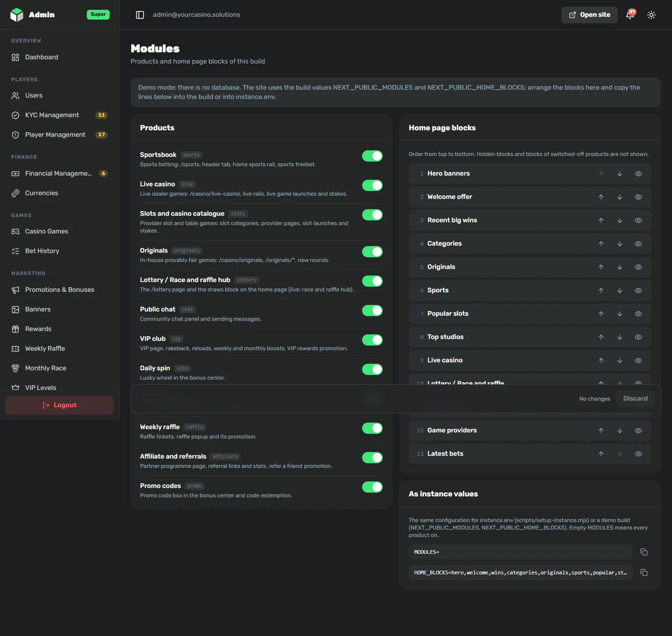Move Hero banners block down

click(x=620, y=174)
